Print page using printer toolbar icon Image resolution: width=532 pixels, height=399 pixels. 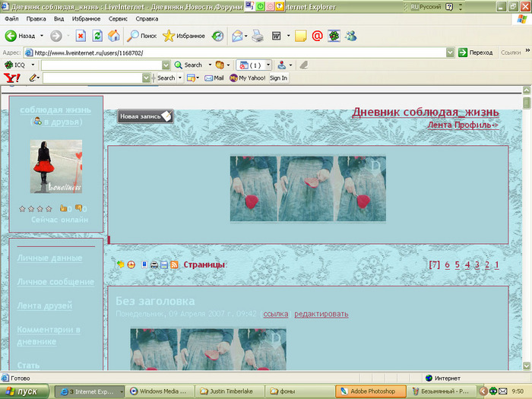pyautogui.click(x=258, y=36)
